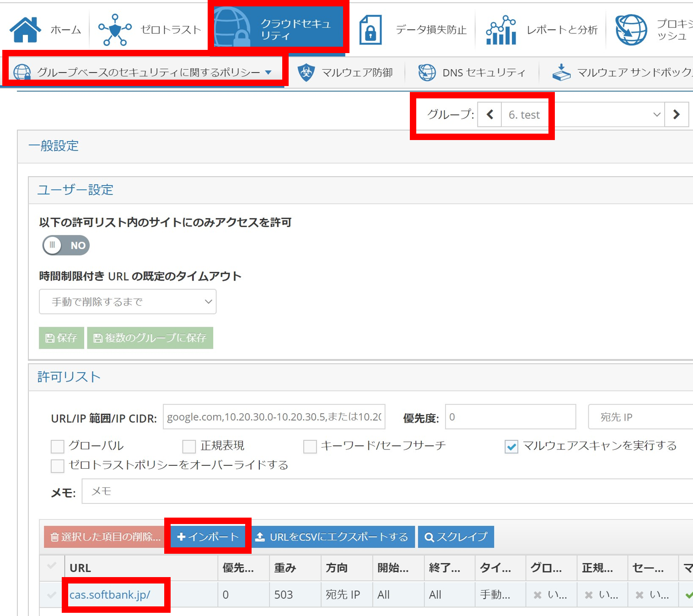Click the クラウドセキュリティ globe-lock icon

tap(233, 27)
